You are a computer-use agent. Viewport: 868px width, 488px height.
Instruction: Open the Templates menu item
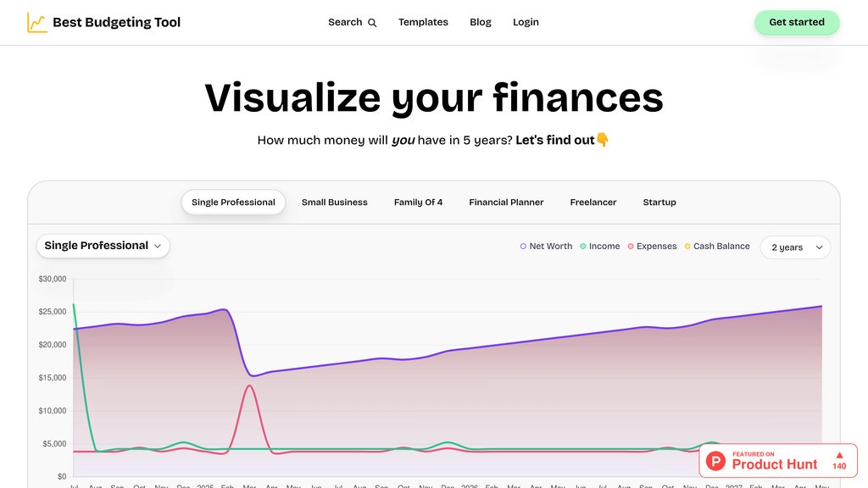(423, 22)
